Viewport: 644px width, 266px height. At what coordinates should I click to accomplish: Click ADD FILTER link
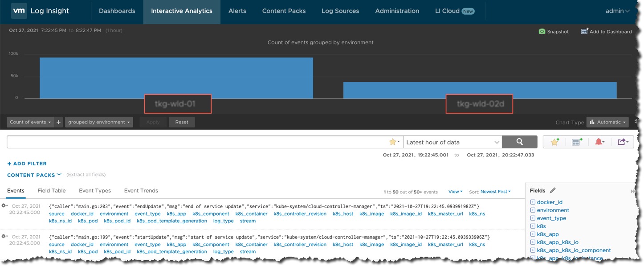27,164
